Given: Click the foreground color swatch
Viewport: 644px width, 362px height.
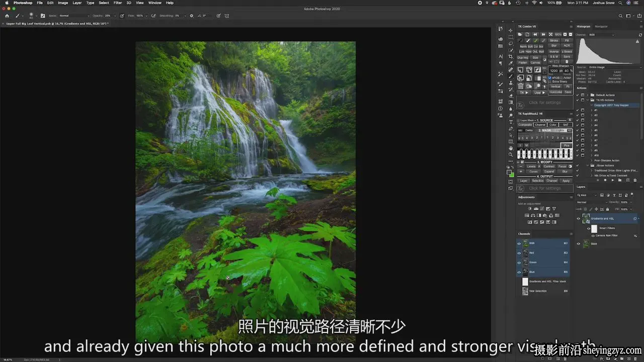Looking at the screenshot, I should pyautogui.click(x=509, y=172).
